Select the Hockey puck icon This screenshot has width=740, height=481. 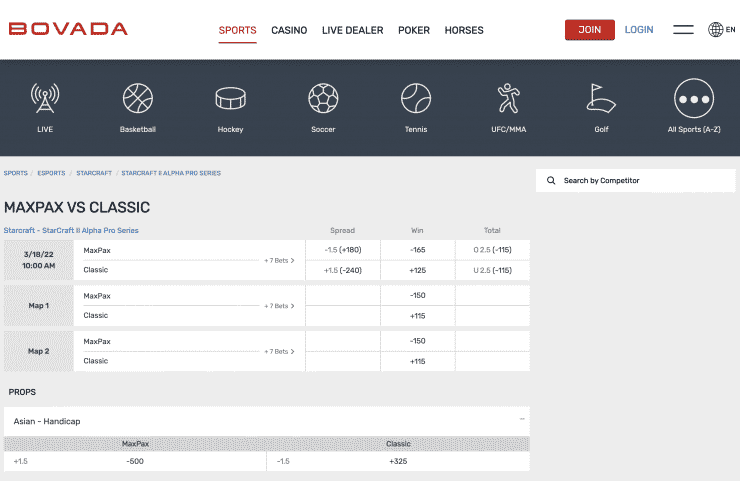click(x=230, y=98)
